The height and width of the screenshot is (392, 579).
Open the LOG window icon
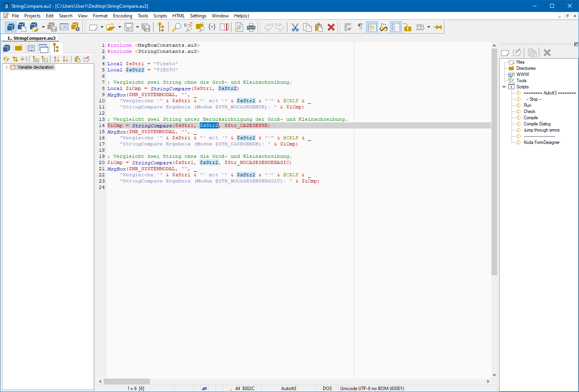click(64, 27)
